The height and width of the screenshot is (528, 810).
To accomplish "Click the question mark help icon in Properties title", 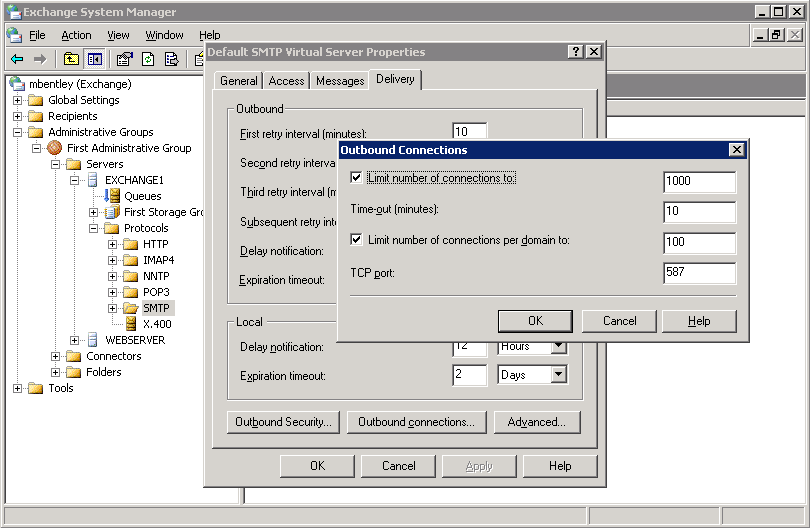I will point(575,52).
